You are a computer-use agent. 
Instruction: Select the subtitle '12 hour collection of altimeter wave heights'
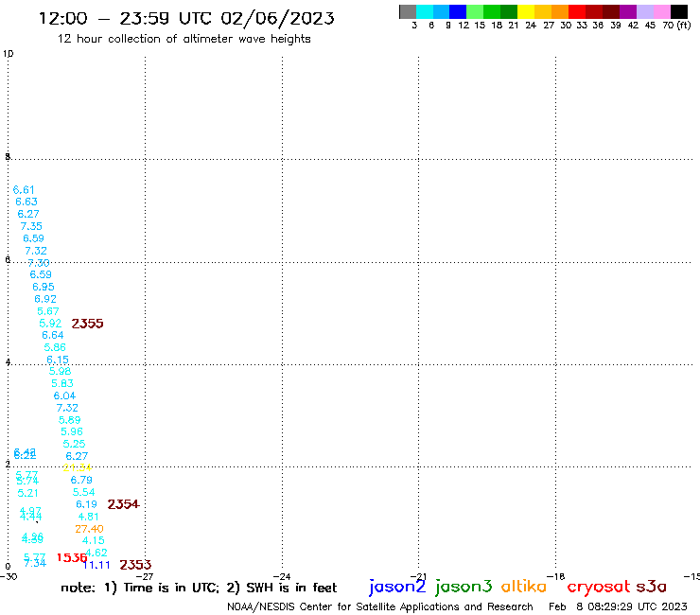tap(184, 39)
